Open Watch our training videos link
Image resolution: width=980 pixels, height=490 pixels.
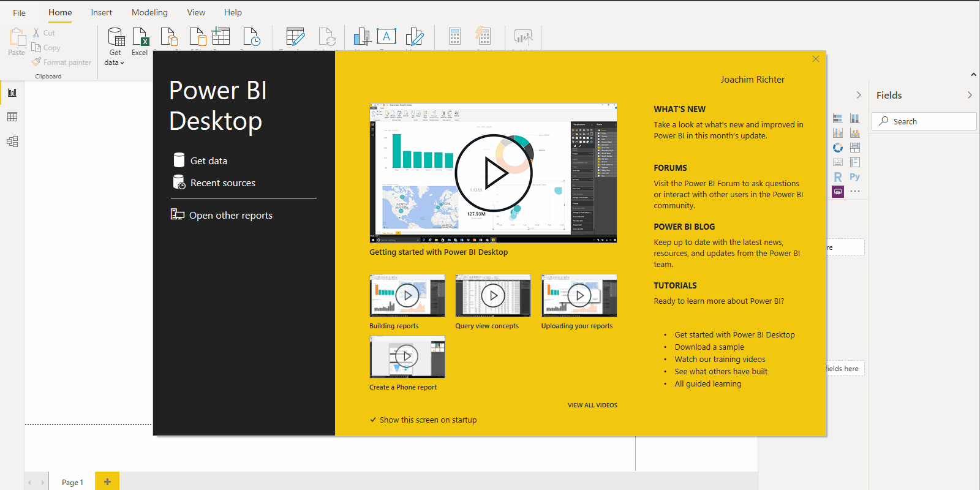point(720,360)
